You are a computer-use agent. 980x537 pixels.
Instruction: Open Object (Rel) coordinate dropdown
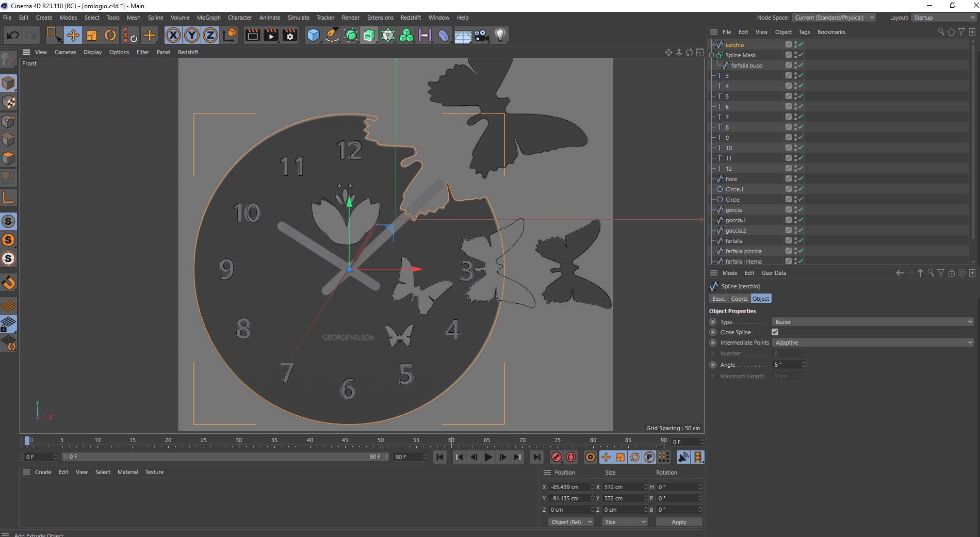[x=571, y=522]
